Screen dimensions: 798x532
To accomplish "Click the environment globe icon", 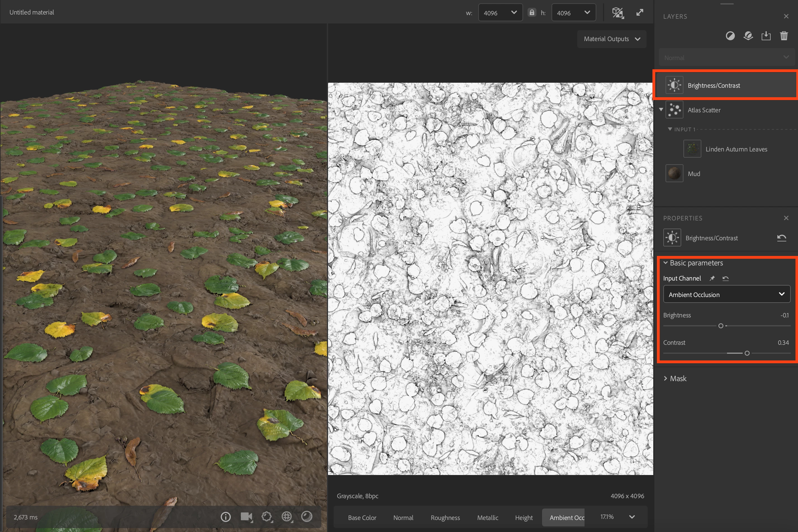I will [287, 517].
